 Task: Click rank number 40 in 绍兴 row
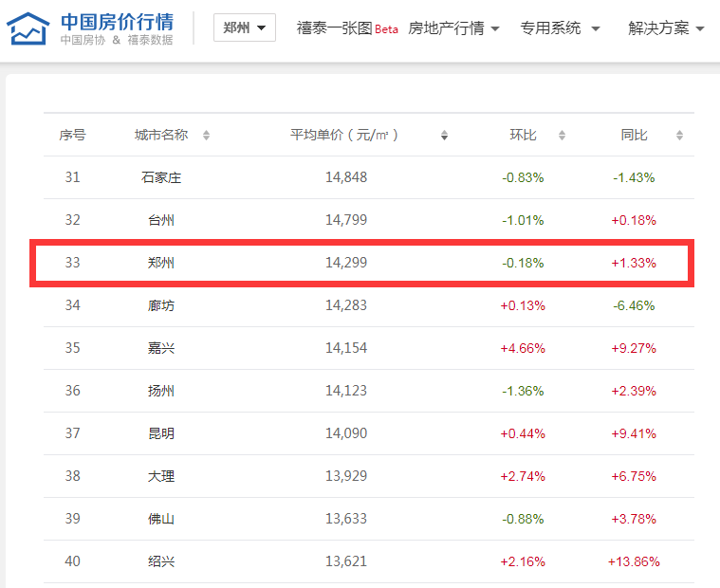(x=72, y=561)
